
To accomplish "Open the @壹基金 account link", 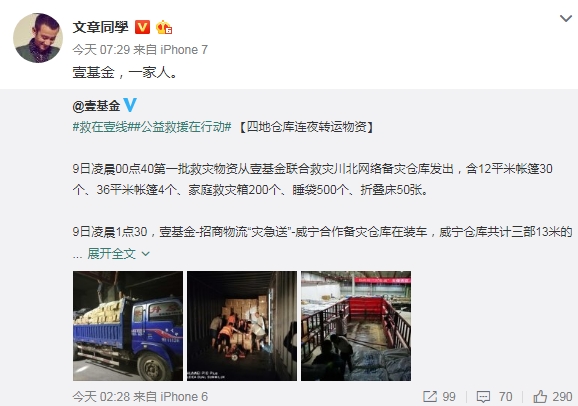I will (x=97, y=106).
